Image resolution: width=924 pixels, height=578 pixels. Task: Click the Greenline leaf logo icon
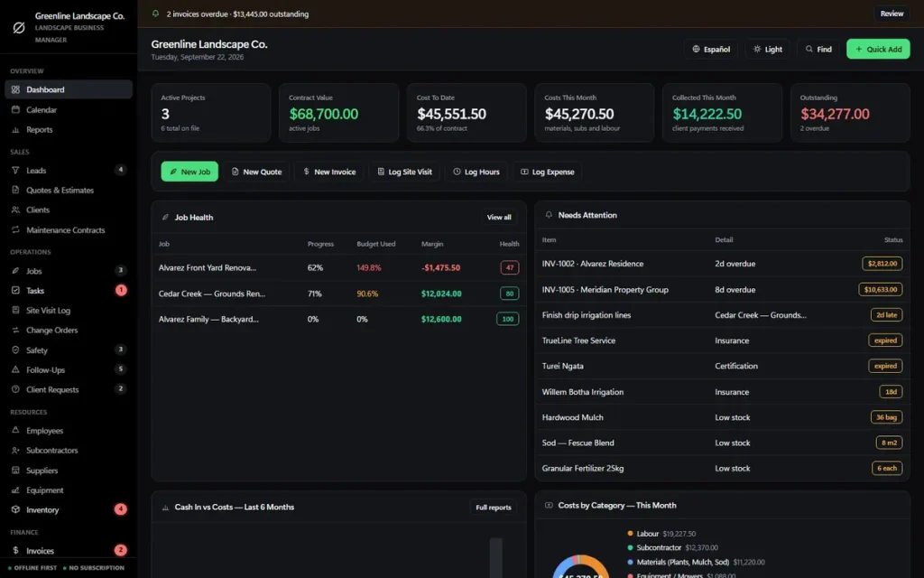[x=19, y=27]
